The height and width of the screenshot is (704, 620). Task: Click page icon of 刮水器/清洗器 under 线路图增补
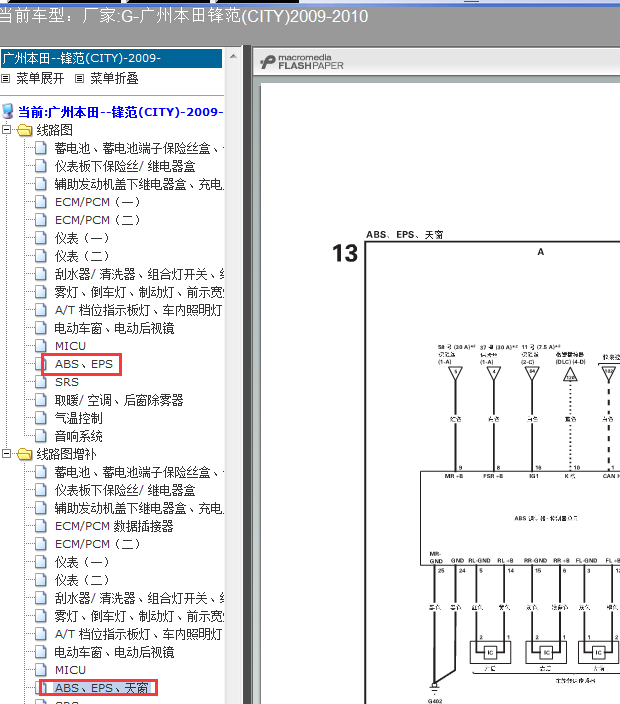41,598
